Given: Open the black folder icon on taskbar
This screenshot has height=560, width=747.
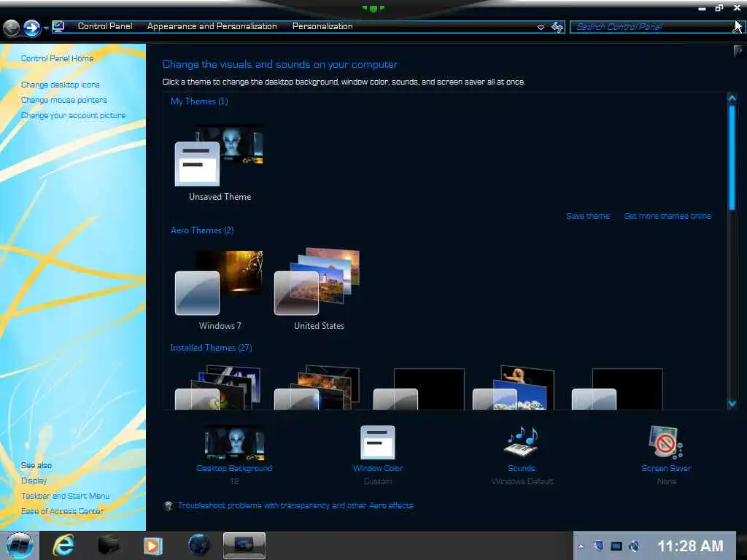Looking at the screenshot, I should [x=108, y=545].
